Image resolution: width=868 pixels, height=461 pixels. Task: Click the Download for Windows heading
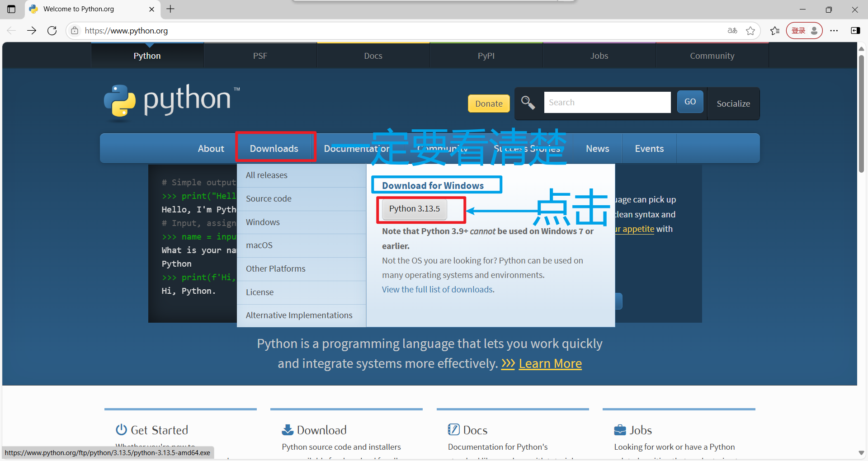pos(433,185)
